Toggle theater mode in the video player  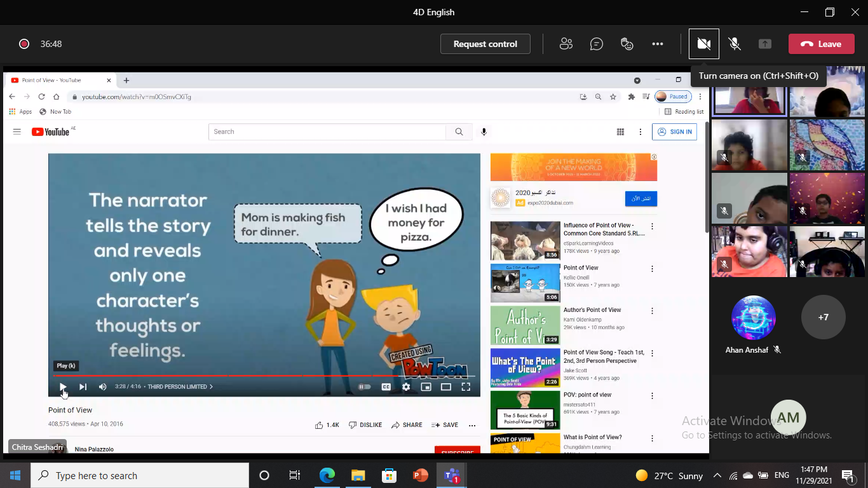tap(446, 386)
